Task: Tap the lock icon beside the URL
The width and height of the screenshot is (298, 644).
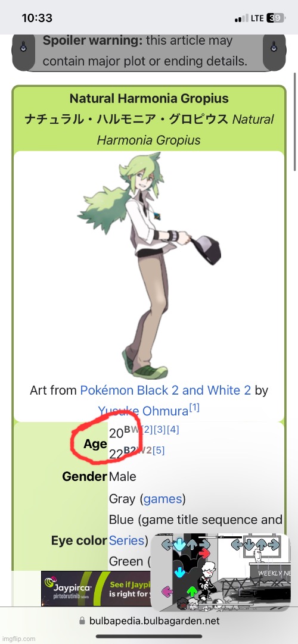Action: [x=82, y=621]
